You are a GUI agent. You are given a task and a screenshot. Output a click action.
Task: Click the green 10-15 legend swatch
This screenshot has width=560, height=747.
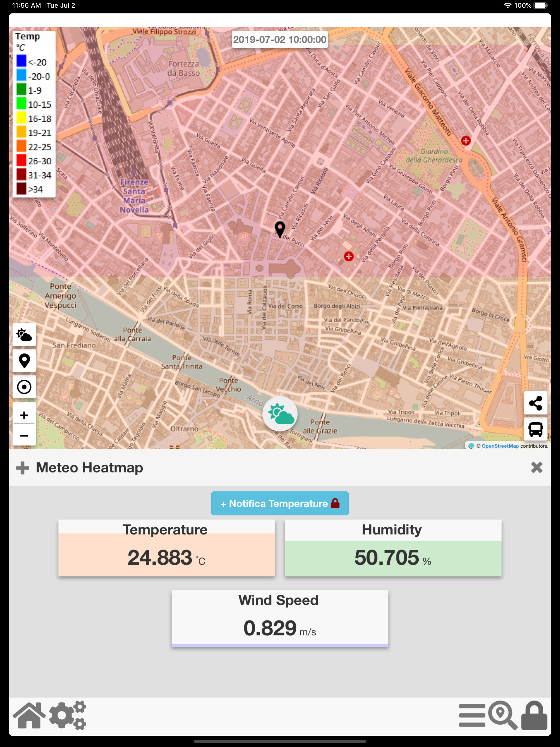point(21,104)
